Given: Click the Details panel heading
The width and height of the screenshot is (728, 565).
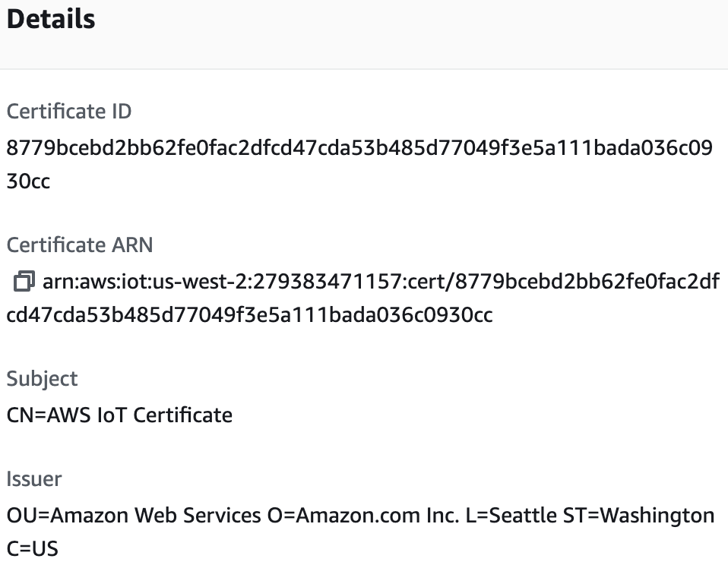Looking at the screenshot, I should [x=51, y=20].
